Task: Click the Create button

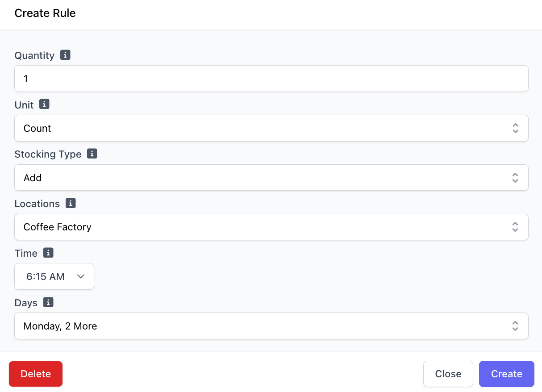Action: click(x=507, y=374)
